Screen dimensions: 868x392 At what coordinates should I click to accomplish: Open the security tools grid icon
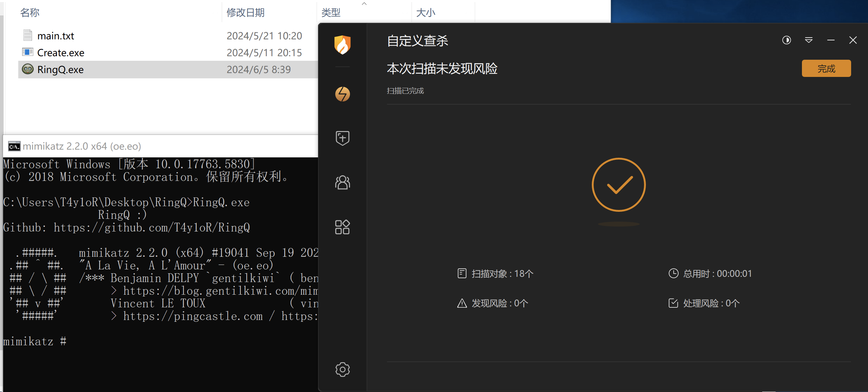coord(342,227)
